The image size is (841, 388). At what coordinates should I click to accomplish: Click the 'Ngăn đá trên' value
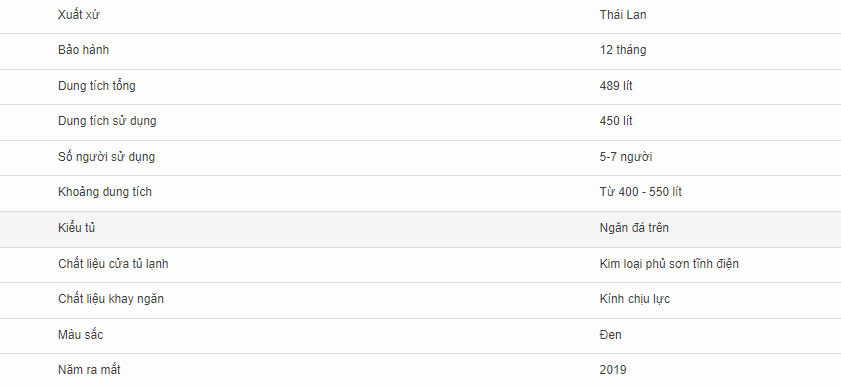[634, 228]
